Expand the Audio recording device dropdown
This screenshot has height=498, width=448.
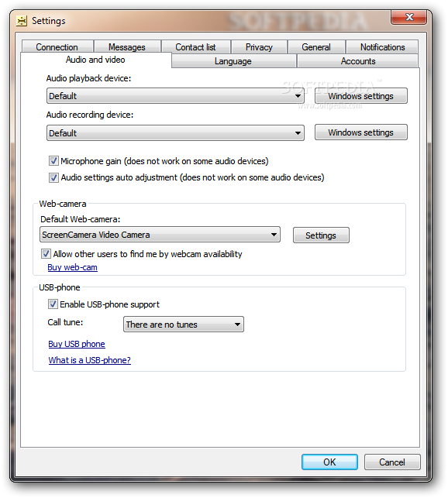(x=175, y=132)
